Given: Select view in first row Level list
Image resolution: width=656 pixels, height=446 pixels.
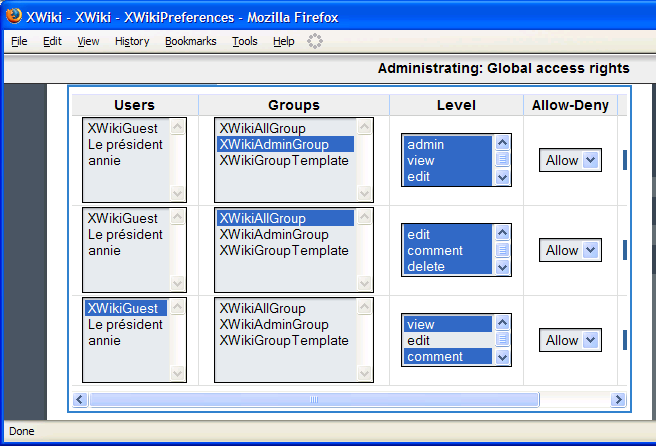Looking at the screenshot, I should click(x=448, y=160).
